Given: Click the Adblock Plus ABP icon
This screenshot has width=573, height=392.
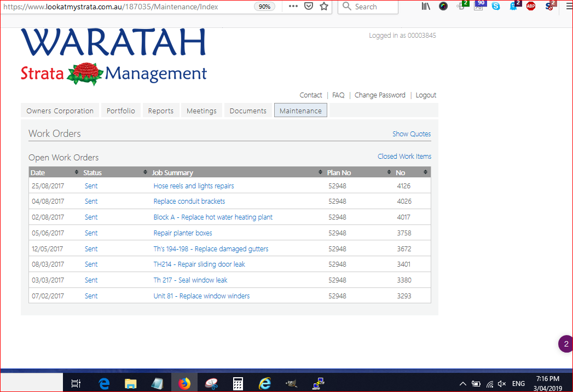Looking at the screenshot, I should 531,6.
